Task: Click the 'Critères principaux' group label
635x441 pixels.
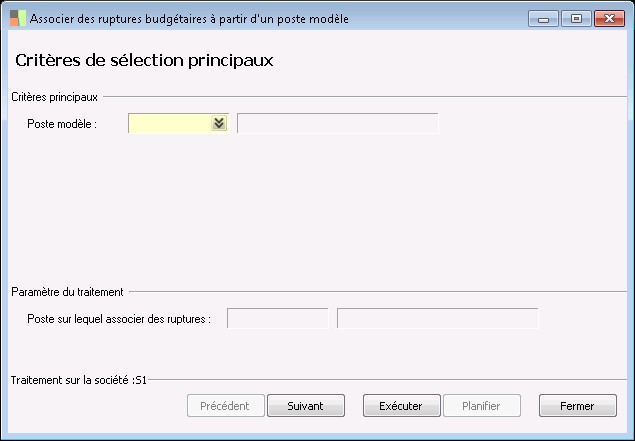Action: (x=54, y=96)
